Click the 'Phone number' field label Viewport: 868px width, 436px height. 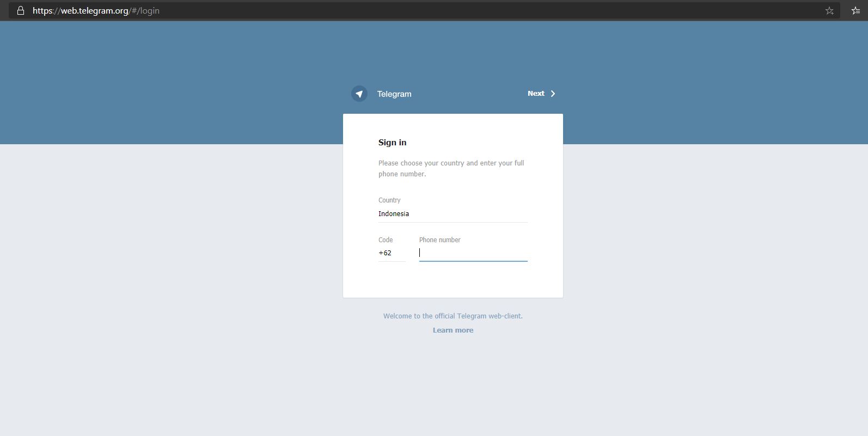[439, 240]
